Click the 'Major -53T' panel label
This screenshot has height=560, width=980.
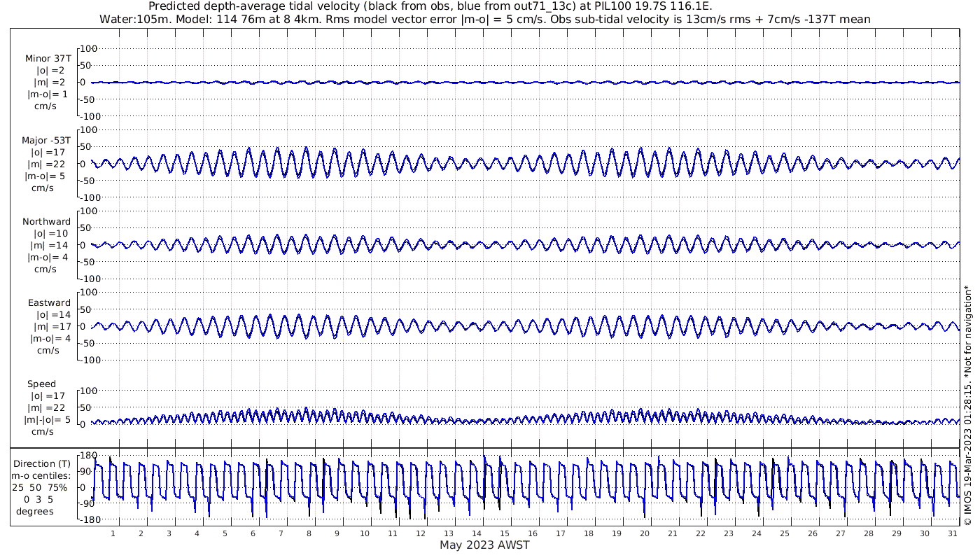click(46, 140)
